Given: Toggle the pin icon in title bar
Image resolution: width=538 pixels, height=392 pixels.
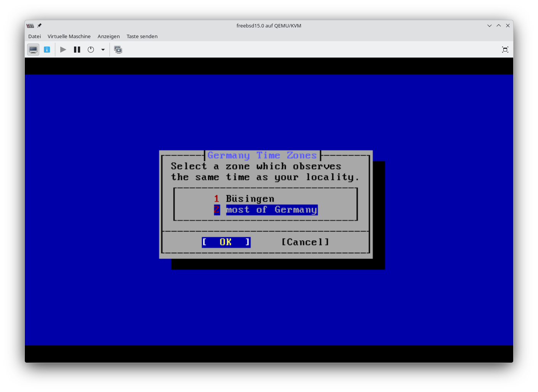Looking at the screenshot, I should (x=39, y=26).
